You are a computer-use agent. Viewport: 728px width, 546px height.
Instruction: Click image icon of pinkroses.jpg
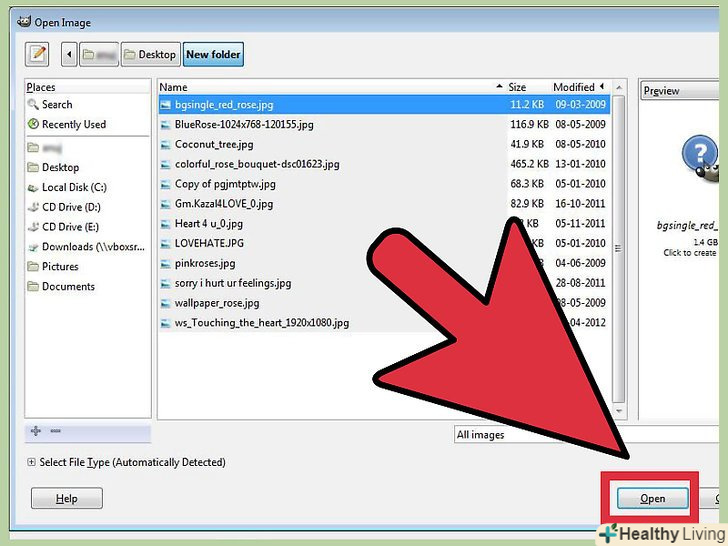[x=165, y=264]
